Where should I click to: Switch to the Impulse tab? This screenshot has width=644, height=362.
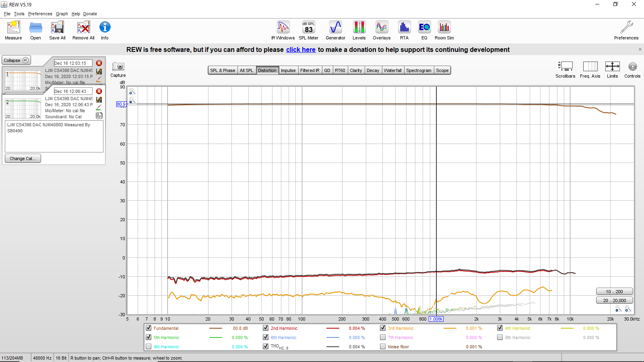click(288, 70)
